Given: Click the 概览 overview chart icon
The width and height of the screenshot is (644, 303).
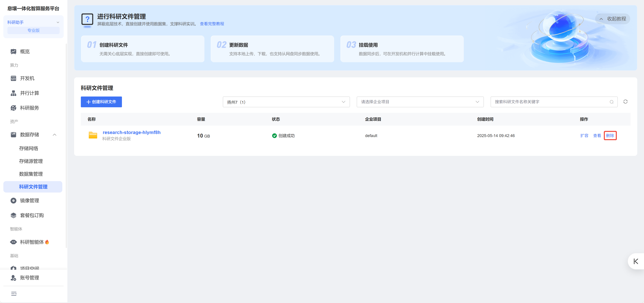Looking at the screenshot, I should 13,52.
